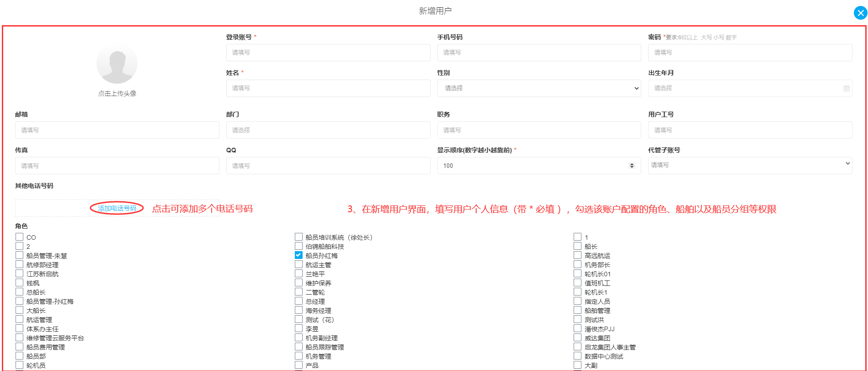
Task: Select the 海务经理 role
Action: click(x=298, y=310)
